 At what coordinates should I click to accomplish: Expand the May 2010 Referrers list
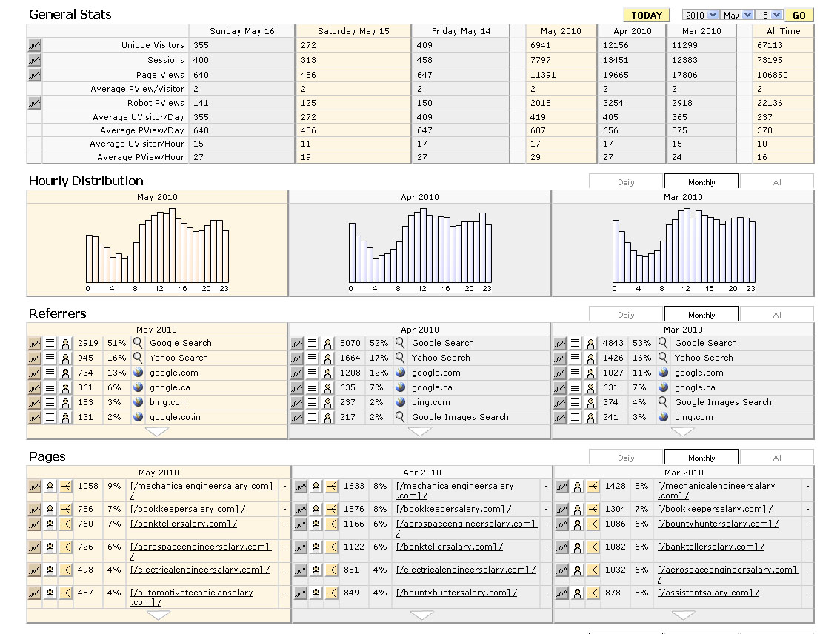coord(157,432)
